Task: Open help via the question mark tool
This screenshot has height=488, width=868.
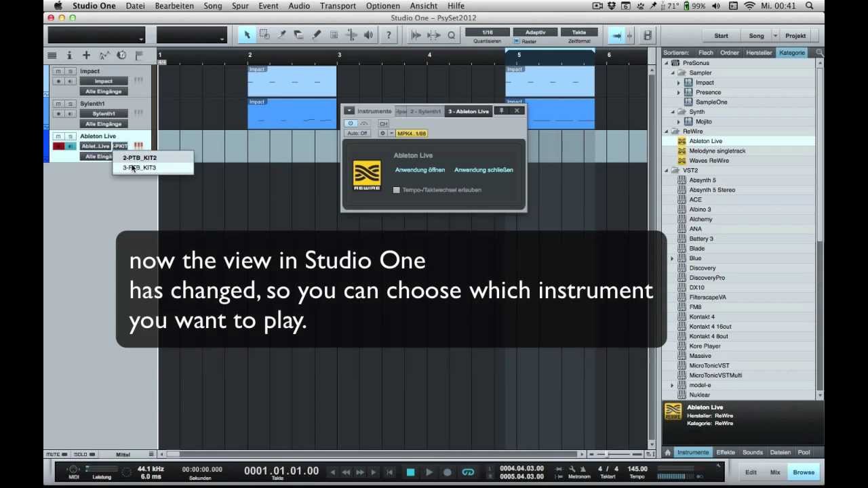Action: point(389,35)
